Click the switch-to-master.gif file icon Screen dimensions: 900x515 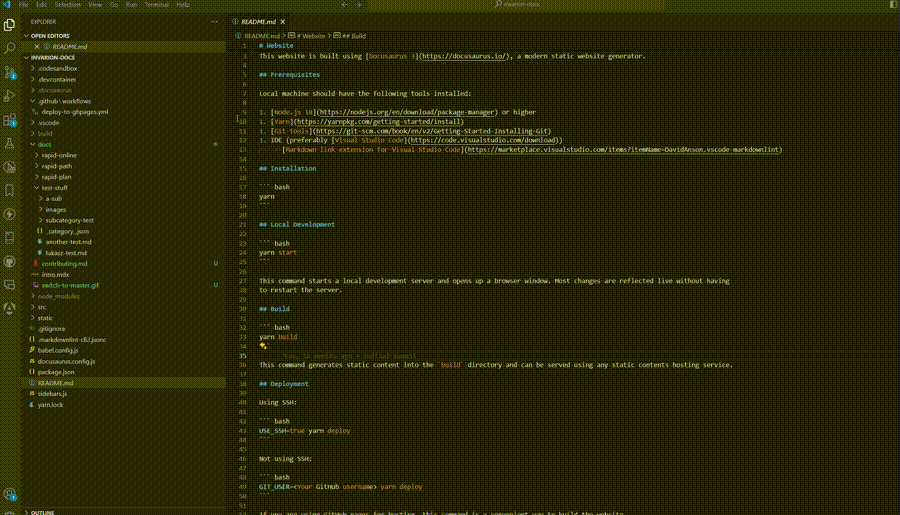pos(36,285)
